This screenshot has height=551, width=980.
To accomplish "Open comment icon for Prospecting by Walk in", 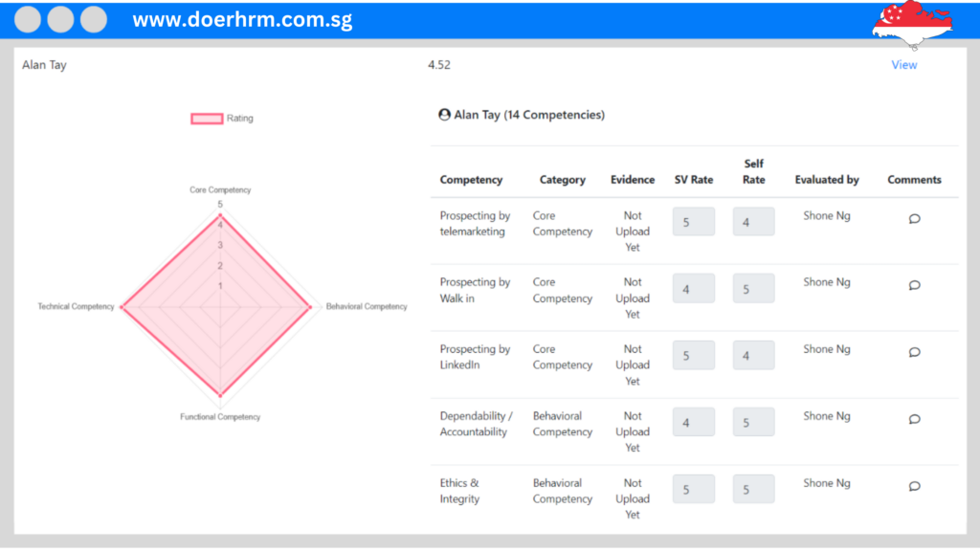I will 914,285.
